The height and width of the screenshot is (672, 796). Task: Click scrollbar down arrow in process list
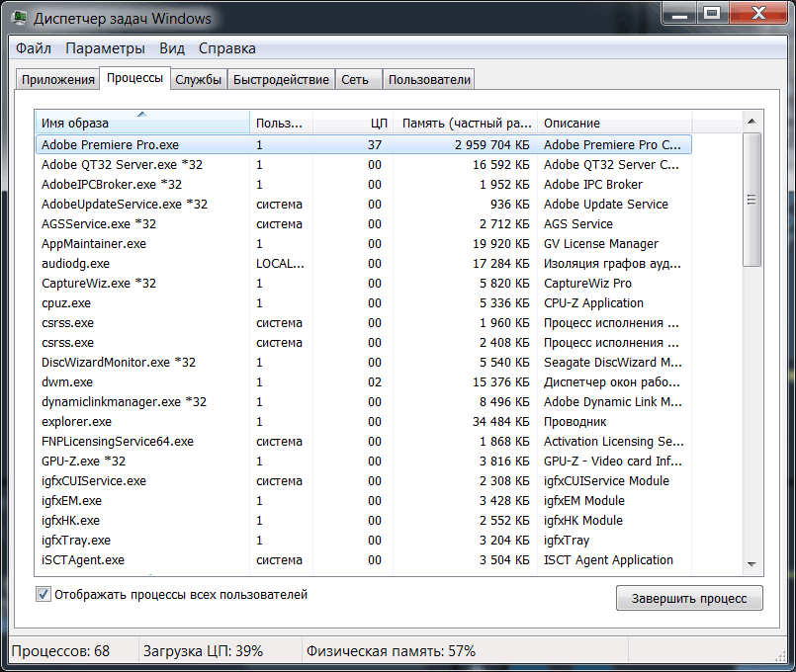(752, 562)
